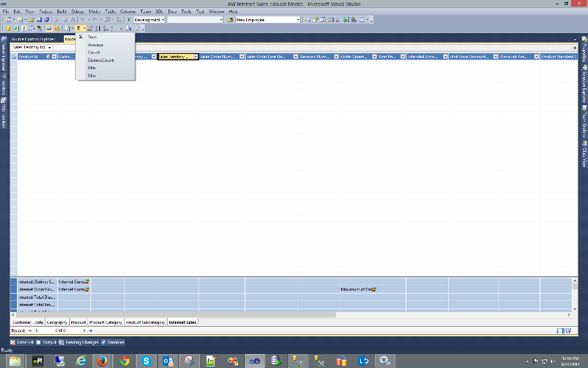Select the Maximum of Order measure cell
Viewport: 588px width, 368px height.
359,289
